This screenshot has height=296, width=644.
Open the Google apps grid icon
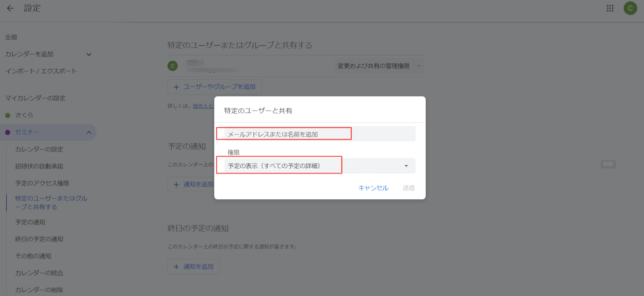coord(610,8)
